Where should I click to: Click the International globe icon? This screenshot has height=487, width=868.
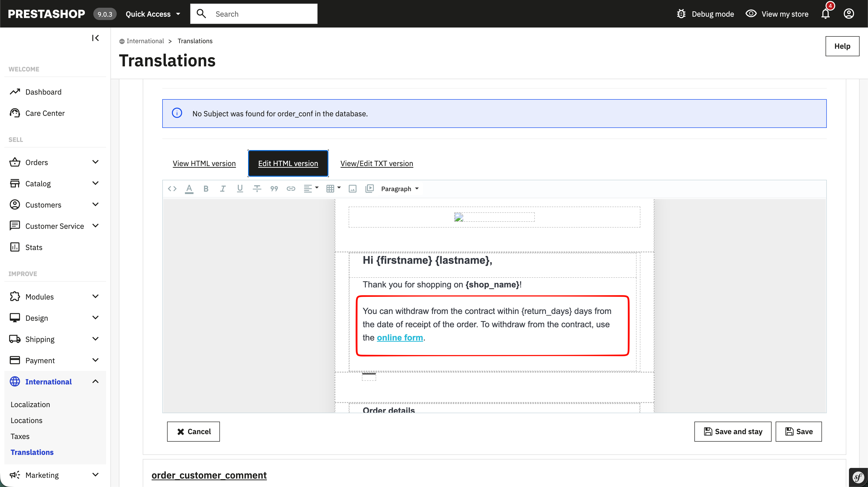click(x=15, y=382)
